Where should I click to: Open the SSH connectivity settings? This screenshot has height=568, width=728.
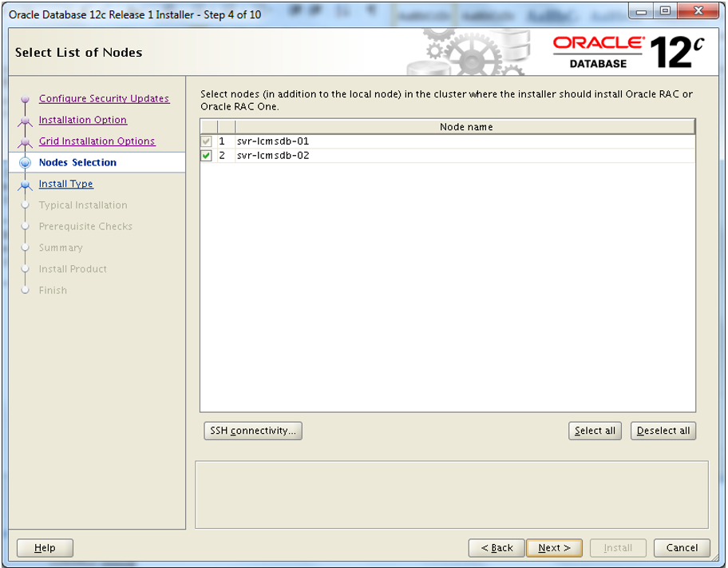(253, 431)
